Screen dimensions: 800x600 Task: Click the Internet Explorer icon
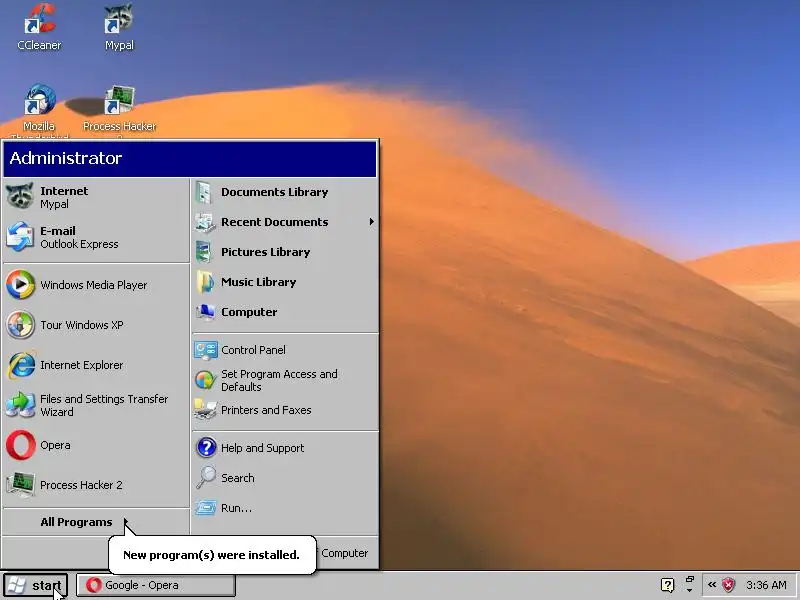point(20,365)
